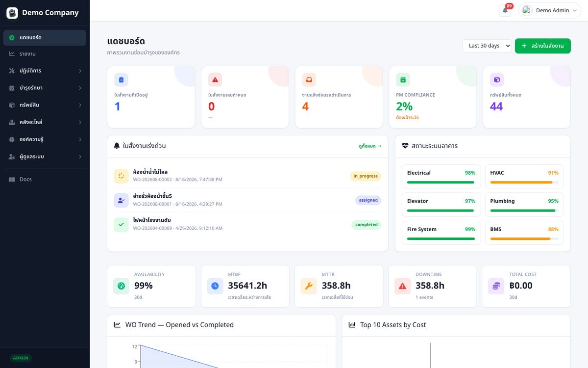Image resolution: width=588 pixels, height=368 pixels.
Task: Click the สร้างใบสั่งงาน green button
Action: pos(542,46)
